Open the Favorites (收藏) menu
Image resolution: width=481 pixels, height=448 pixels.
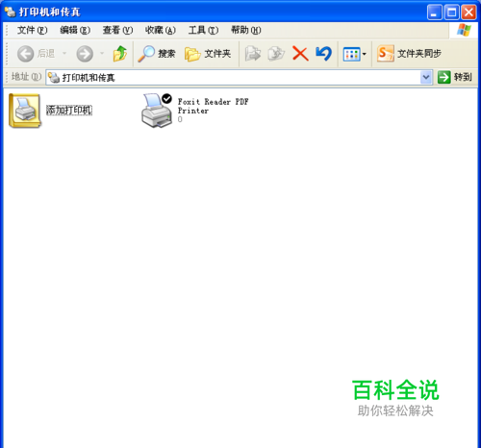pos(161,30)
